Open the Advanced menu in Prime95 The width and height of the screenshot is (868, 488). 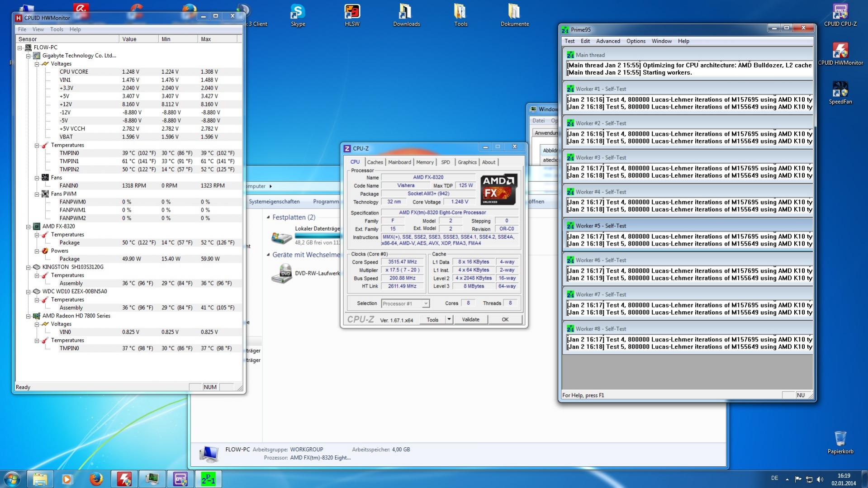(607, 41)
